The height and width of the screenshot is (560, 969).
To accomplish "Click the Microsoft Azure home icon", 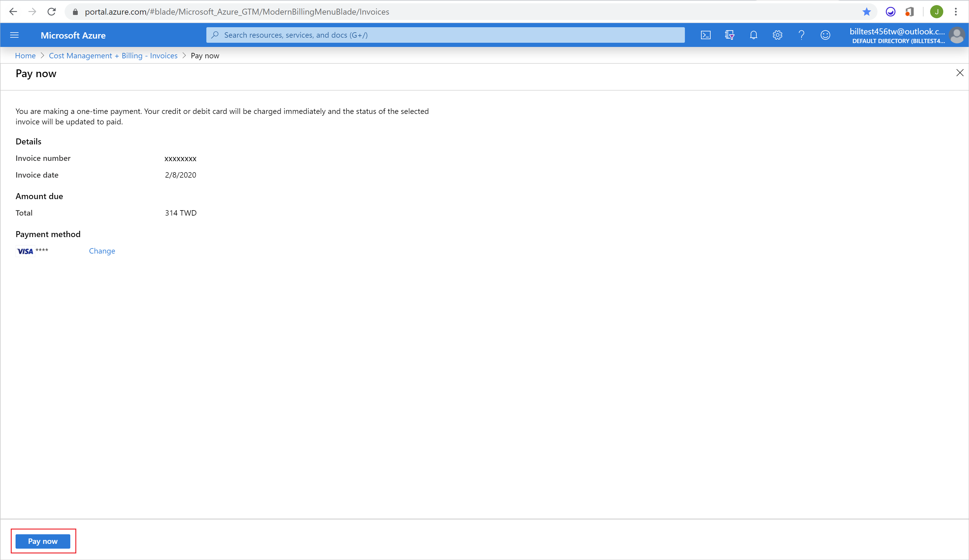I will pos(73,35).
